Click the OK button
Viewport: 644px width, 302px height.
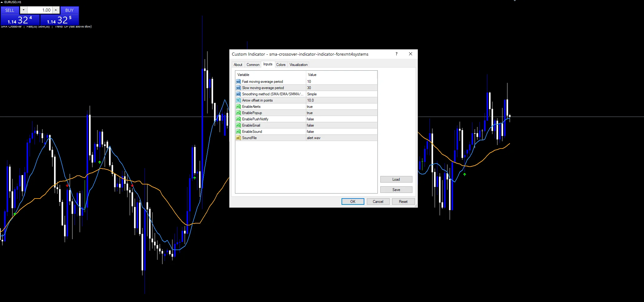353,202
